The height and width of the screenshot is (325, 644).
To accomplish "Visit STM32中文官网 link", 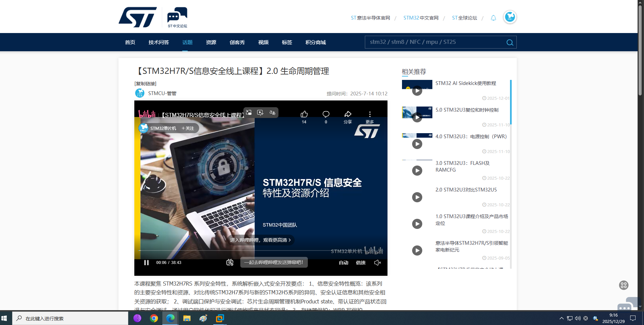I will [421, 18].
